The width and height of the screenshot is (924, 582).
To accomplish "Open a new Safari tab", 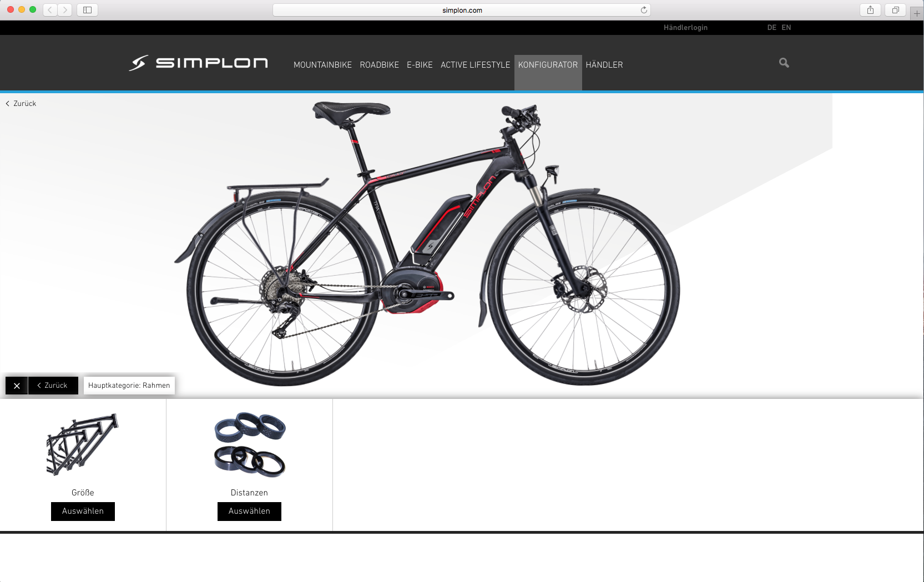I will 917,13.
